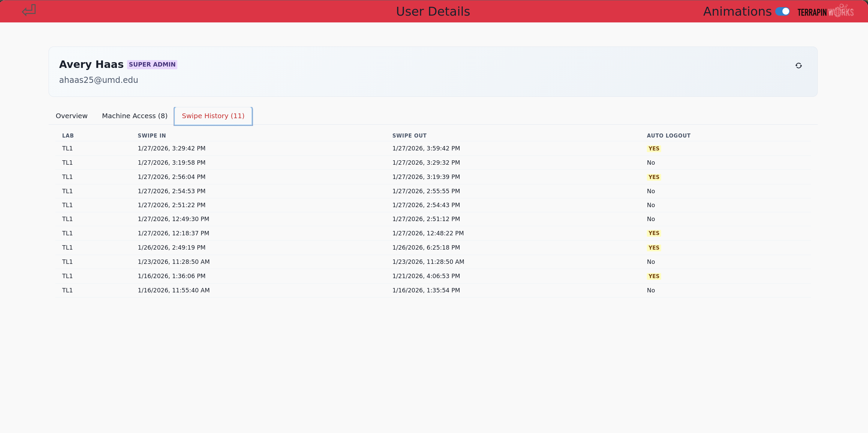
Task: Click the SUPER ADMIN badge
Action: click(x=152, y=65)
